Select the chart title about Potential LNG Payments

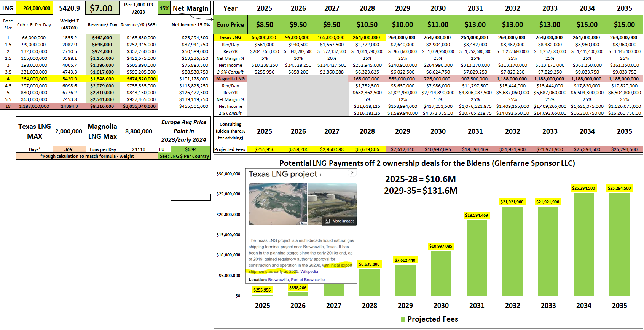point(427,163)
